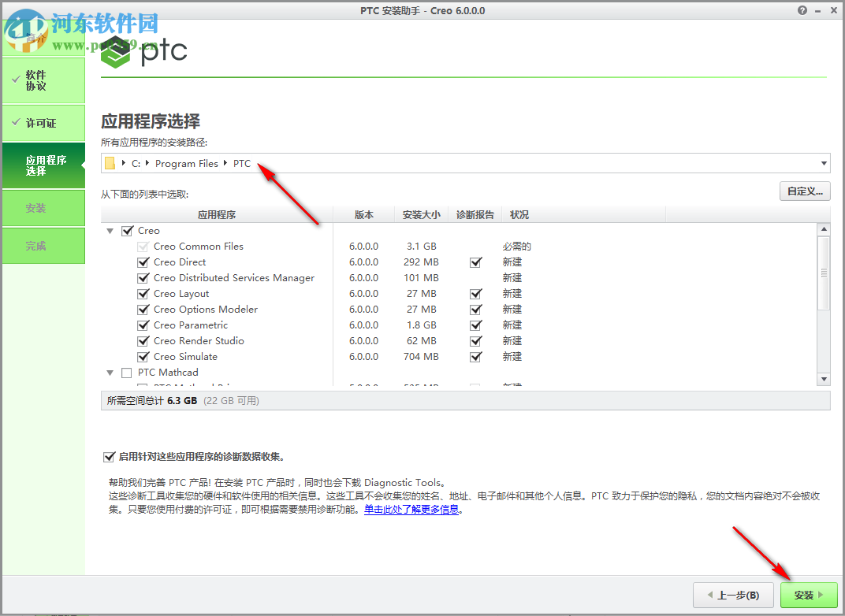
Task: Click the 自定义... button
Action: coord(805,191)
